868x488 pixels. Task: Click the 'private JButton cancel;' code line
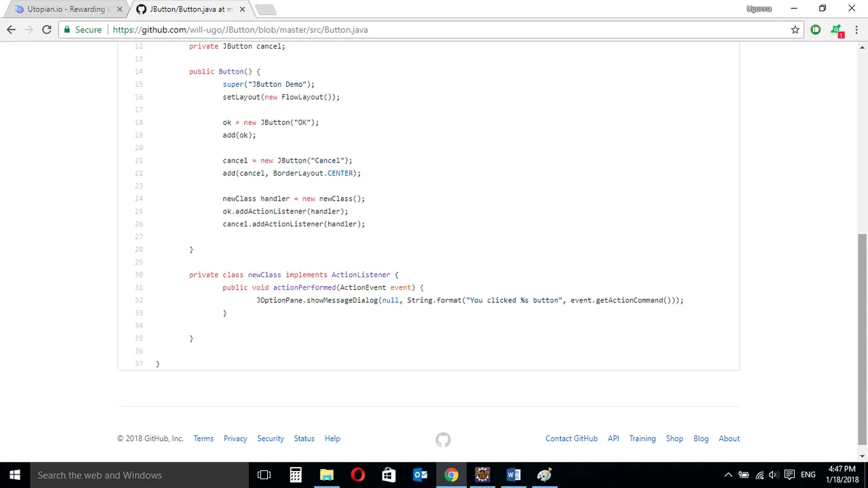tap(237, 46)
